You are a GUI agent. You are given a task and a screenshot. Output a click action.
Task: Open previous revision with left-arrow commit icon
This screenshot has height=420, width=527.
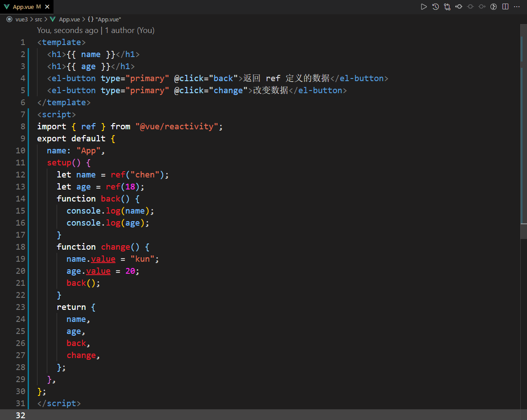point(459,7)
